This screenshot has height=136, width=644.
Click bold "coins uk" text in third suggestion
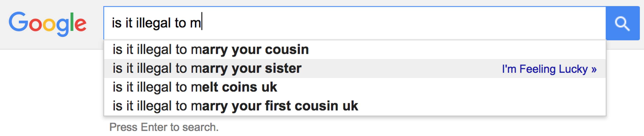point(249,87)
